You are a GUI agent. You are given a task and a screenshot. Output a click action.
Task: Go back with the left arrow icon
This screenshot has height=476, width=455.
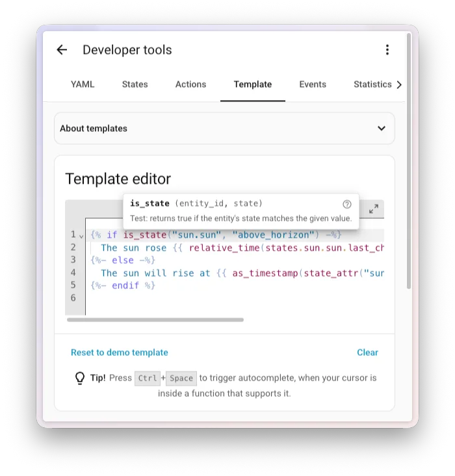click(x=62, y=50)
